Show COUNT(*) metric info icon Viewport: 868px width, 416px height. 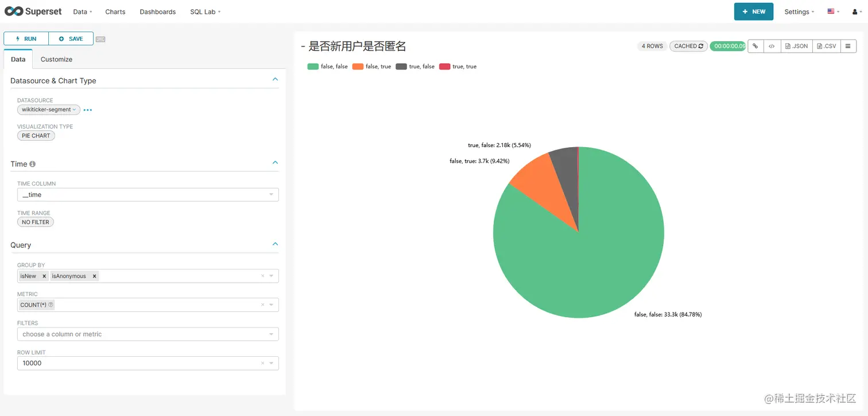point(51,305)
